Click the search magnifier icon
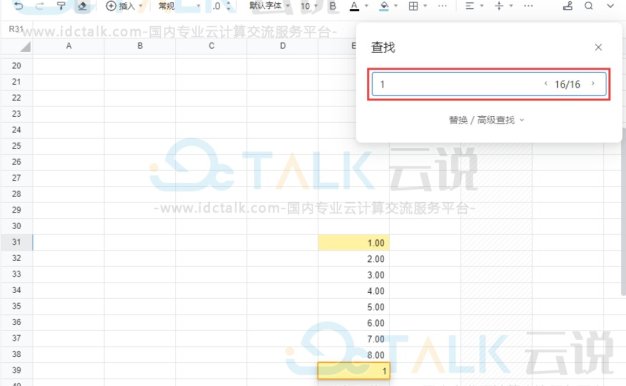Viewport: 626px width, 386px height. coord(588,6)
